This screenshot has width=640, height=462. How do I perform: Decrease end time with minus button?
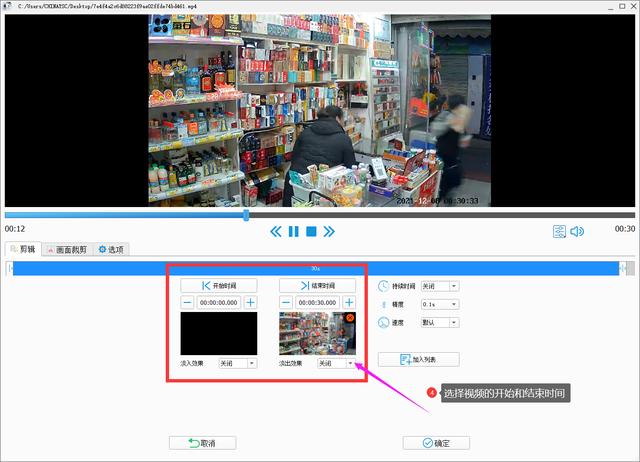pyautogui.click(x=285, y=303)
